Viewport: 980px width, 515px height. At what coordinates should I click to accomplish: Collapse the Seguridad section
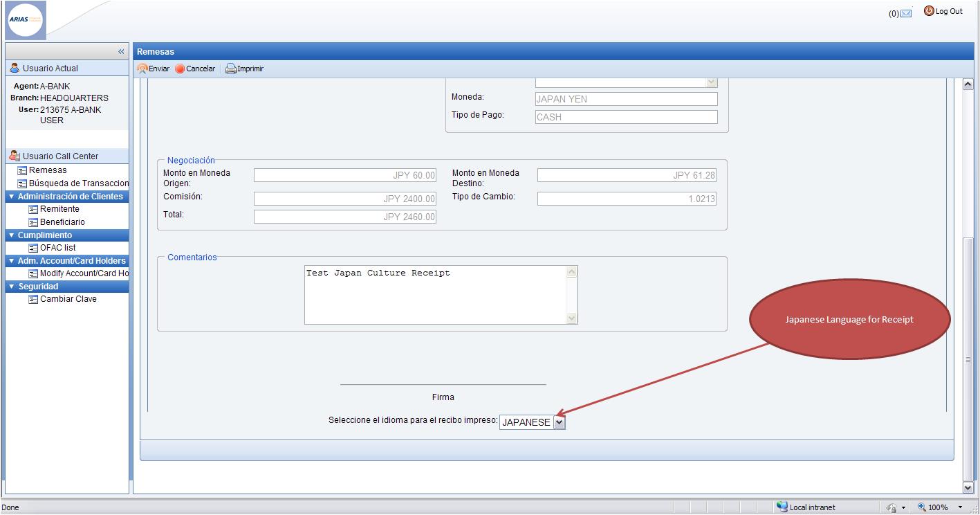(11, 287)
